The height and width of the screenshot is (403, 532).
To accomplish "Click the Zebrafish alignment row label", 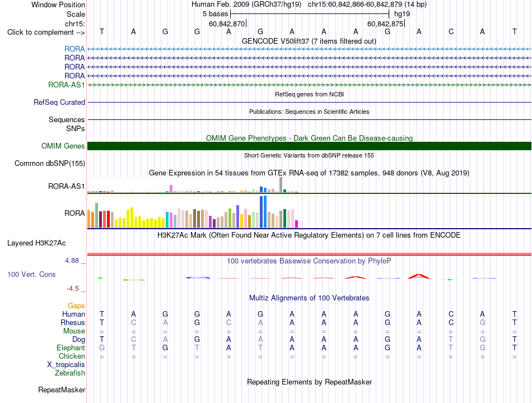I will coord(70,373).
